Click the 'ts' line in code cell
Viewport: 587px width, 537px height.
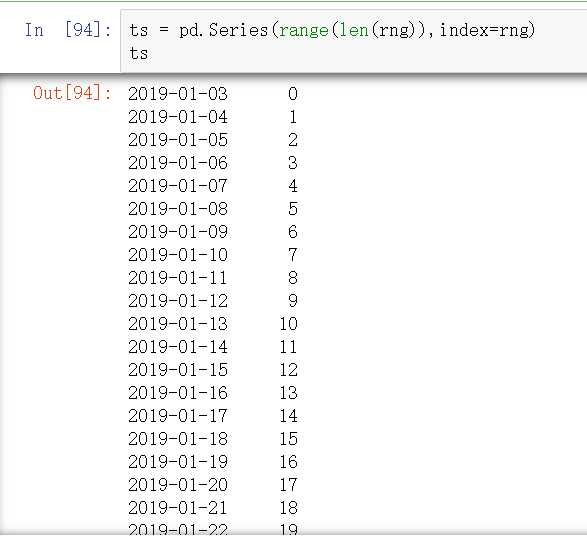pos(139,53)
